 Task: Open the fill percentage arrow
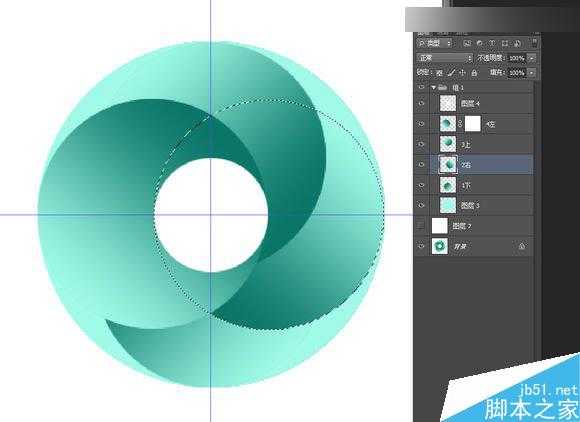point(532,72)
